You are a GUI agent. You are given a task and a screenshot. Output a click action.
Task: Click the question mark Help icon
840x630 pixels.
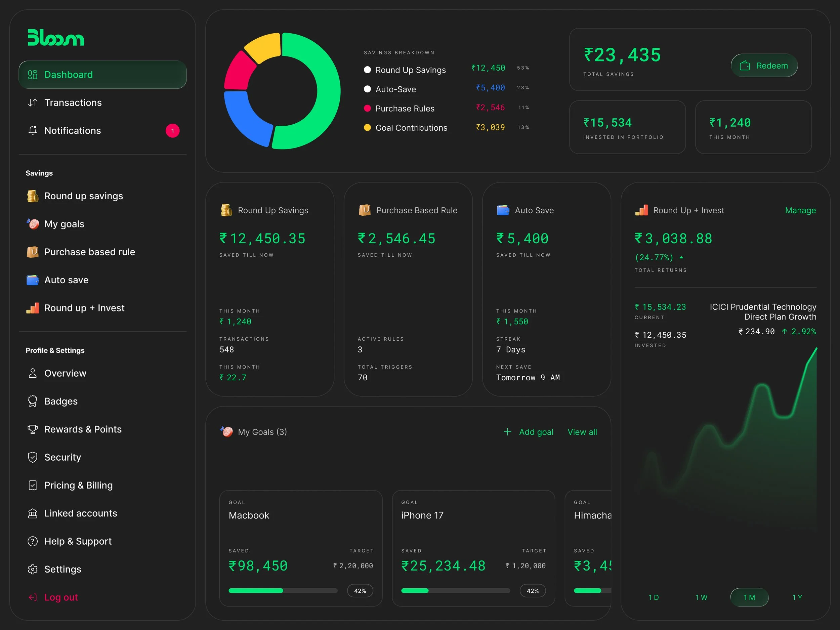click(x=33, y=541)
